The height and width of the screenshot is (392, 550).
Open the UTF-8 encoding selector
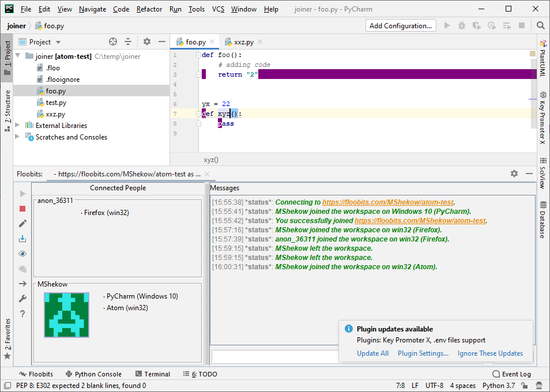point(434,385)
